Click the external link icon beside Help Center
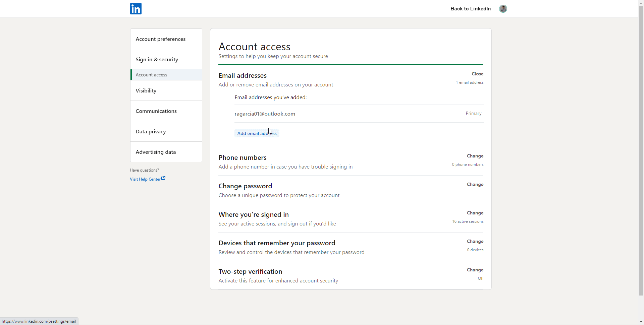The width and height of the screenshot is (644, 325). [163, 178]
